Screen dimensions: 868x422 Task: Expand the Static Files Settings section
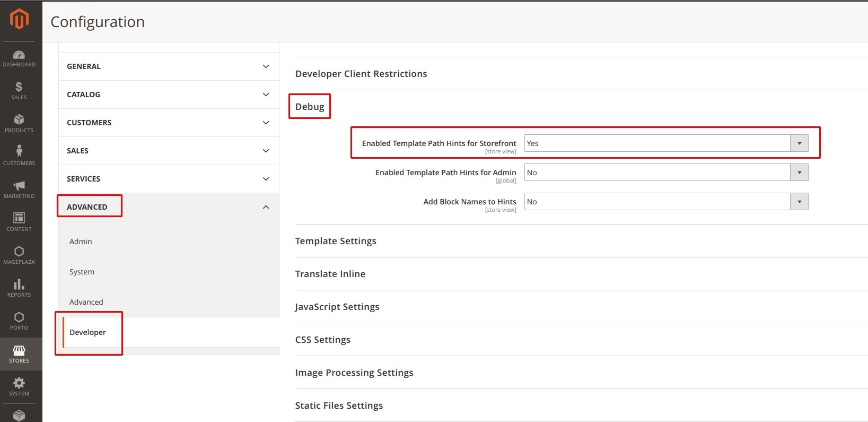(x=339, y=406)
